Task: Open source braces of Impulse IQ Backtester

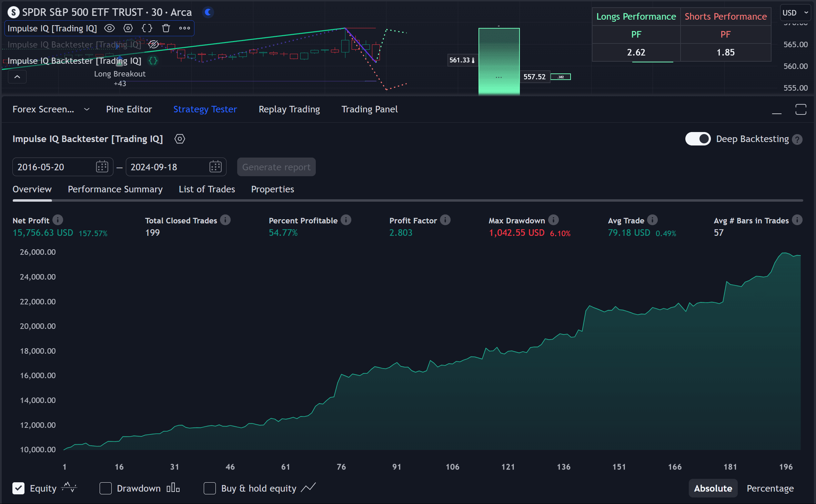Action: [x=153, y=61]
